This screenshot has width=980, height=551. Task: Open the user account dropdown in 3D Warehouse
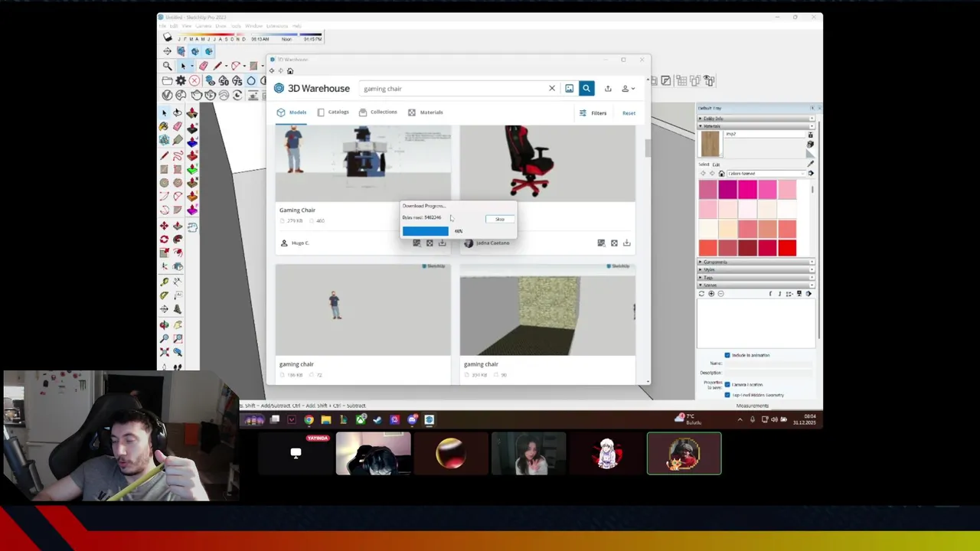tap(628, 89)
